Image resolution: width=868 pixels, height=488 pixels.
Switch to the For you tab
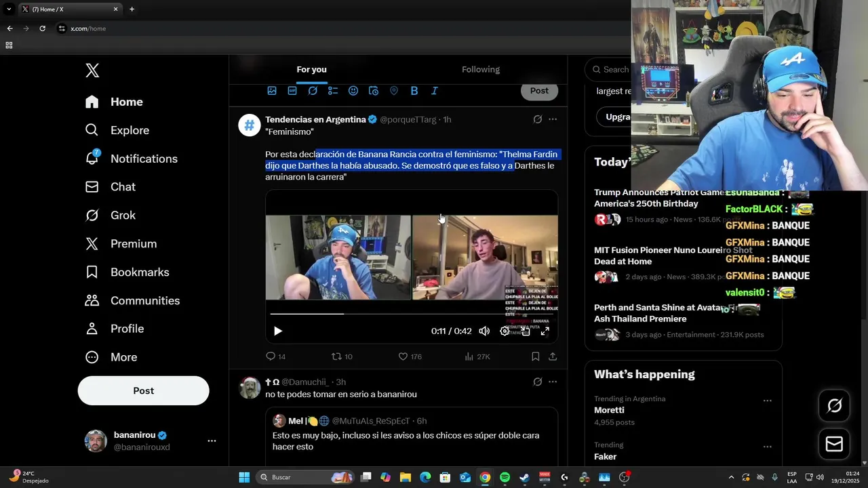[x=311, y=69]
